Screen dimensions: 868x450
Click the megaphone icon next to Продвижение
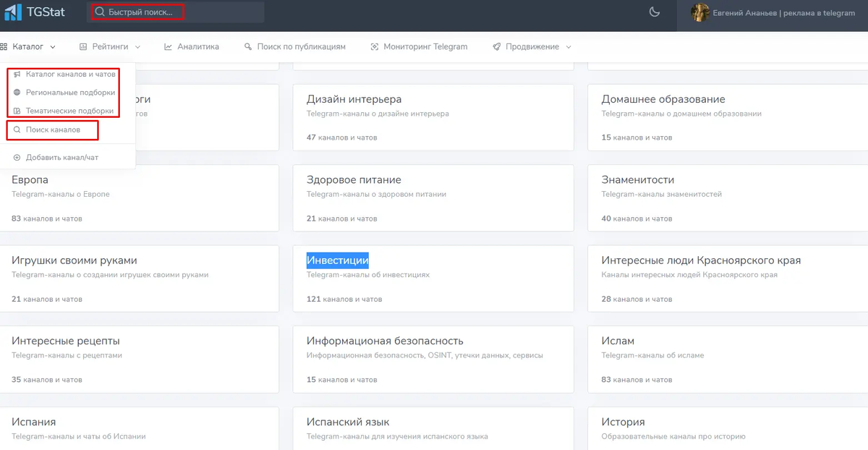point(495,46)
